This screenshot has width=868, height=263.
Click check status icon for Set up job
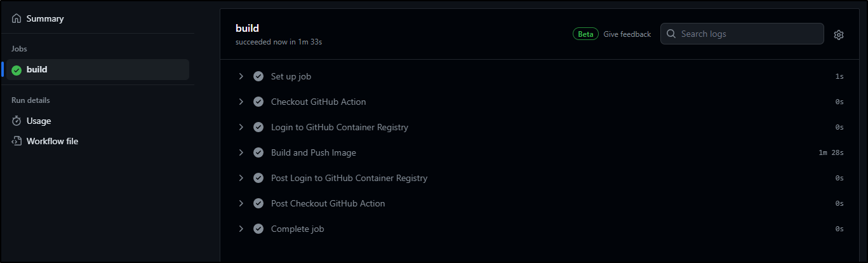point(258,76)
